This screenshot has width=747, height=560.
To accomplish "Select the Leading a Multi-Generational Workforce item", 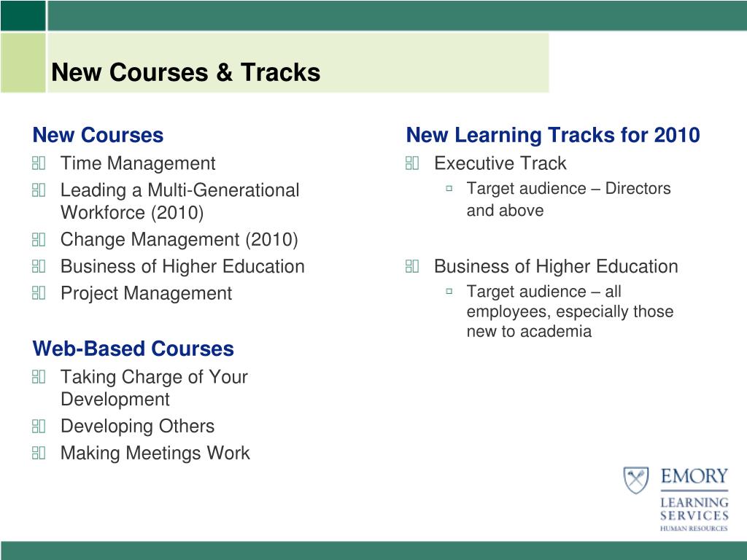I will tap(180, 201).
